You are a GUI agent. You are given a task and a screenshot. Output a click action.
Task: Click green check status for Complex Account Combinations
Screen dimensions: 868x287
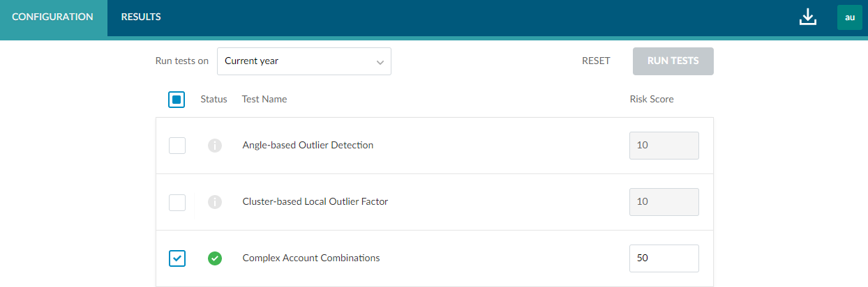click(x=215, y=258)
